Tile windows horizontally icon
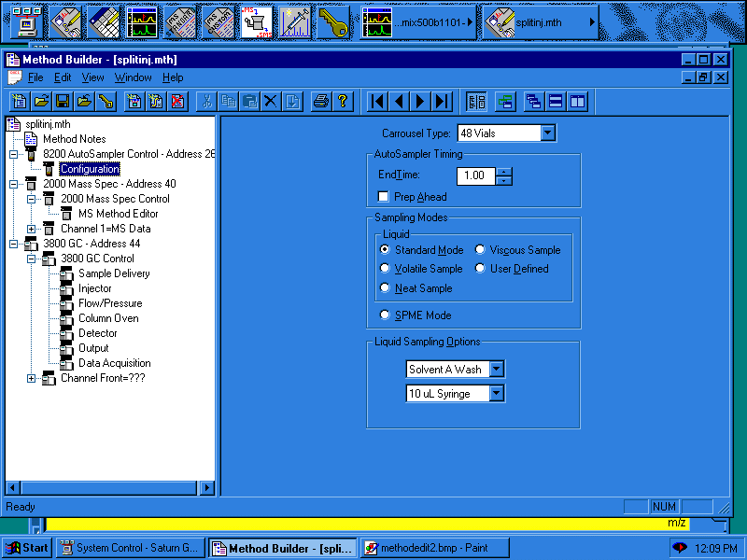 555,102
